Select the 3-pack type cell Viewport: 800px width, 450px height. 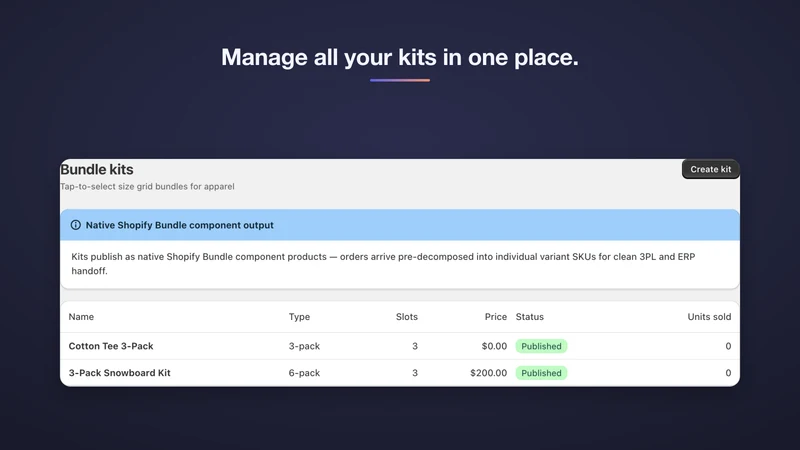pyautogui.click(x=304, y=346)
